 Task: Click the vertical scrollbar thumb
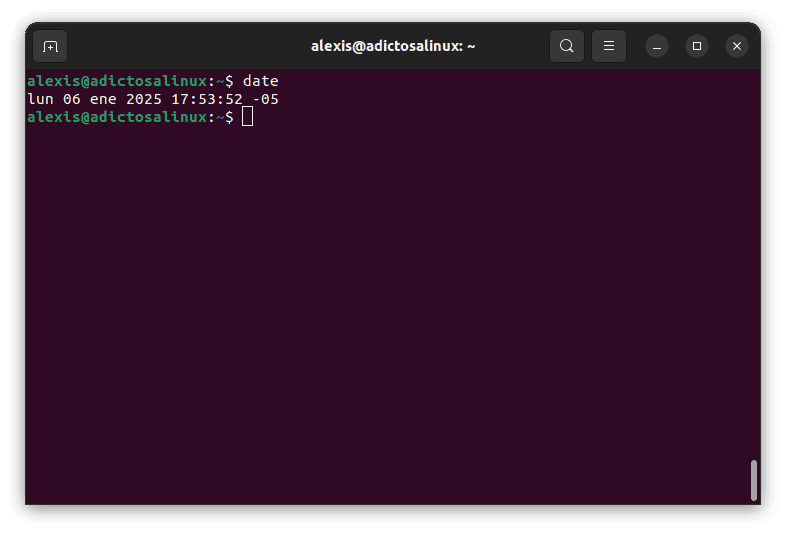coord(753,480)
